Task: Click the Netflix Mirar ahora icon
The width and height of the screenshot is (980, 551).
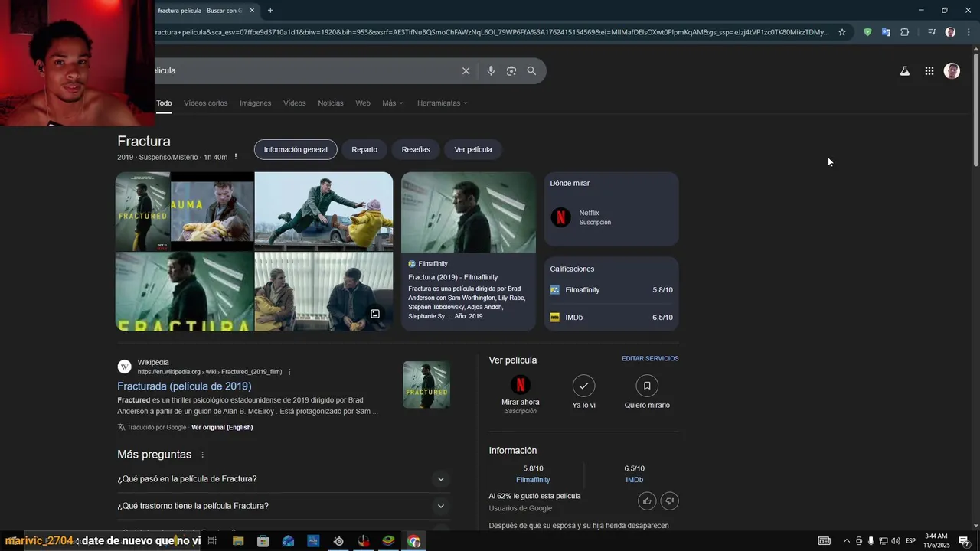Action: (520, 385)
